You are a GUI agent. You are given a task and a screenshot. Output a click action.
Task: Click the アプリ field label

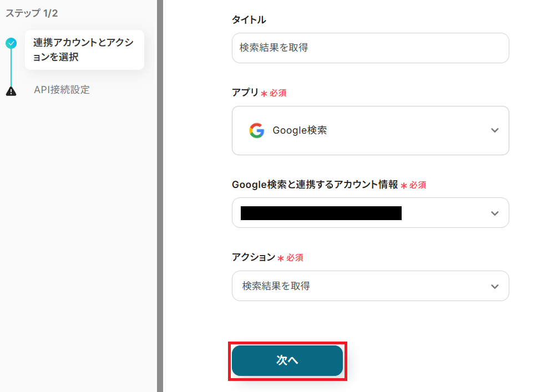(x=245, y=93)
